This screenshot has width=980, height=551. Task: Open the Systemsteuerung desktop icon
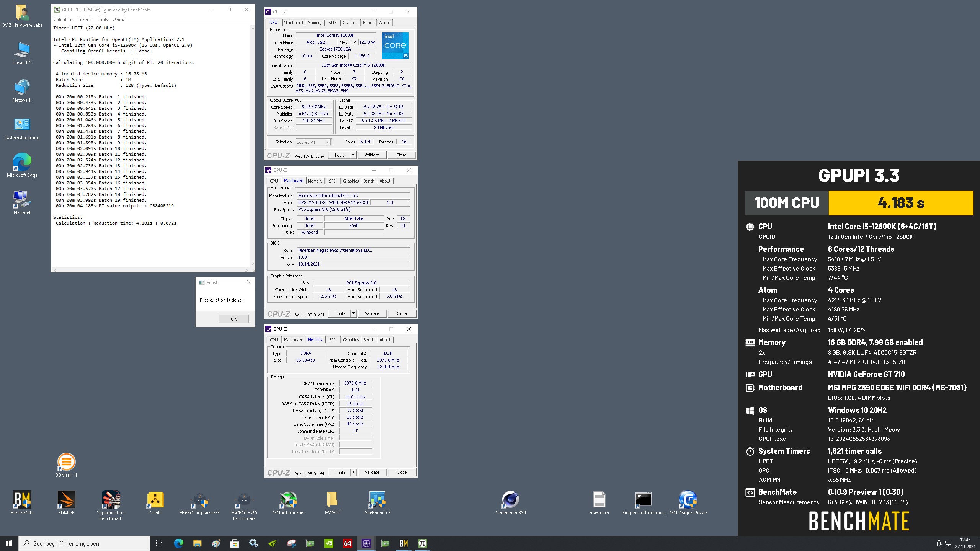click(x=22, y=129)
